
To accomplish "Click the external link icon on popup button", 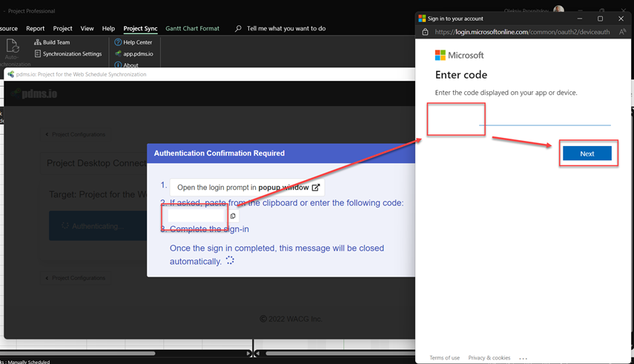I will tap(316, 188).
